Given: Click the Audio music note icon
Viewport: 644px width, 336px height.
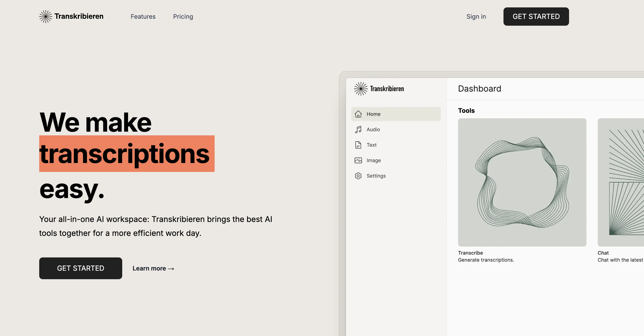Looking at the screenshot, I should [358, 129].
